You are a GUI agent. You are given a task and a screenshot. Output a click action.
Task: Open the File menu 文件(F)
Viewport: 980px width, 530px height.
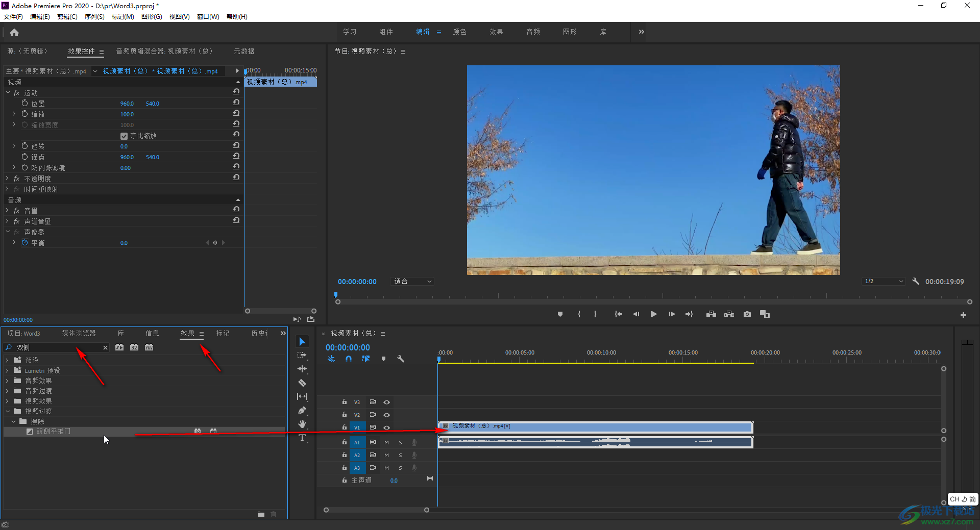coord(13,17)
